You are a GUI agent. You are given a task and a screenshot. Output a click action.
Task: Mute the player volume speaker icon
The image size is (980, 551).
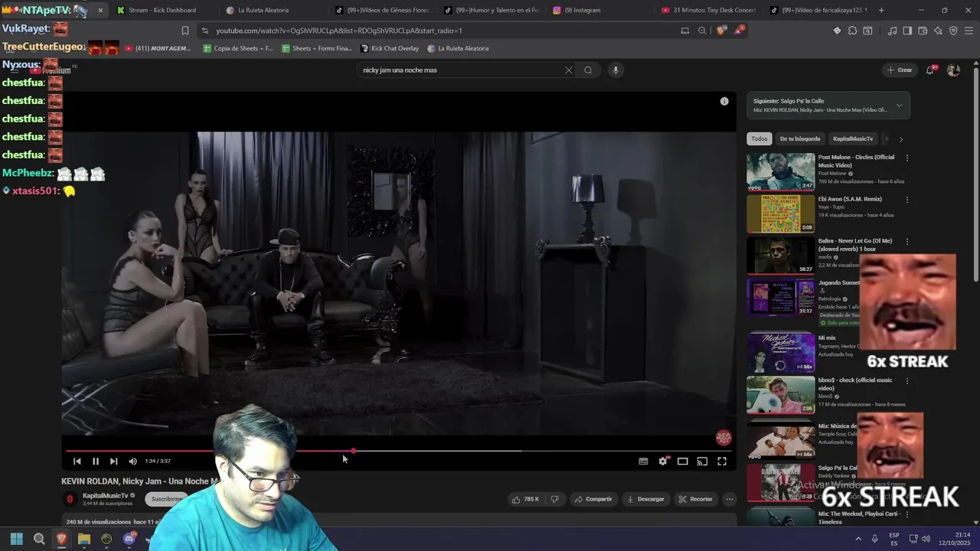point(132,461)
